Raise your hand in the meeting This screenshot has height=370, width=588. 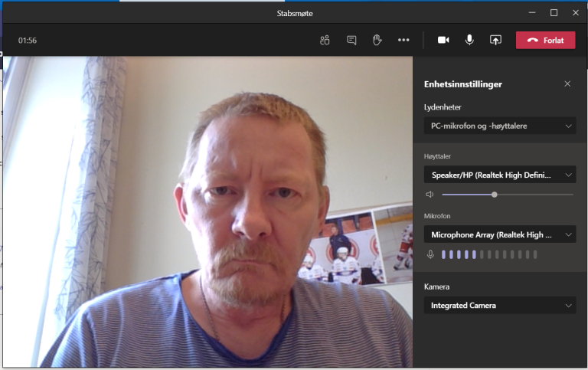(x=377, y=40)
